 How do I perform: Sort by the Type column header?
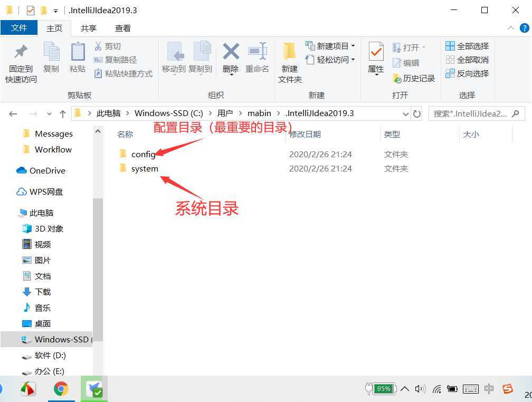click(392, 135)
